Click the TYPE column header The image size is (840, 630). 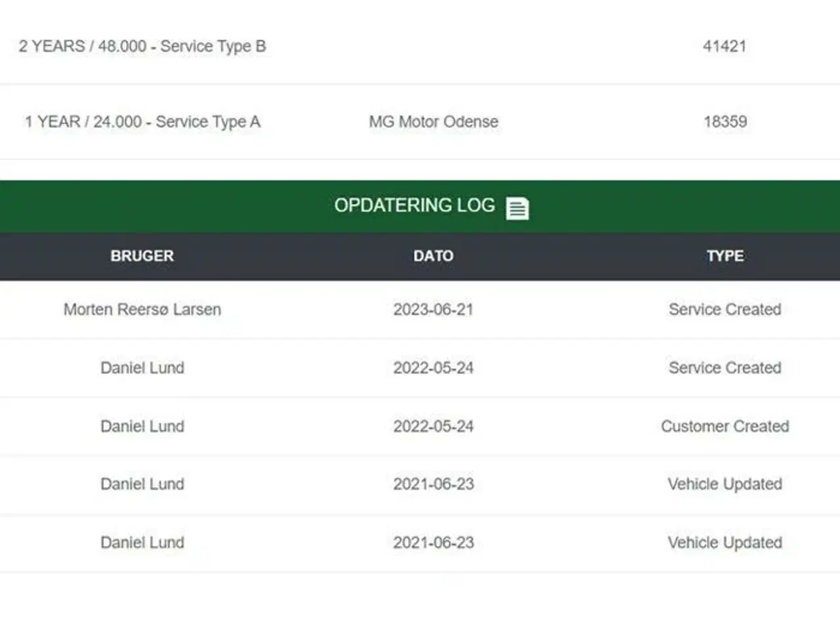725,256
